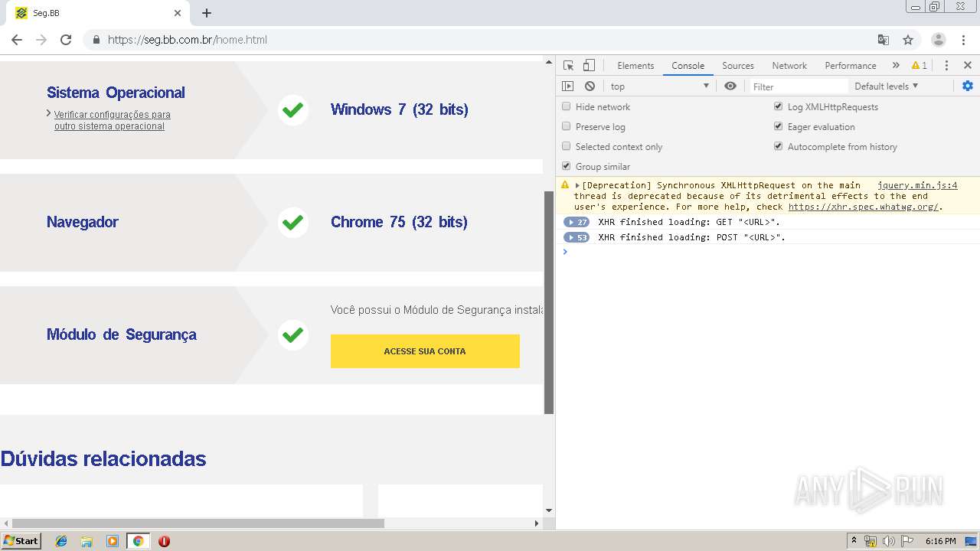Expand the 27 grouped GET XHR messages
980x551 pixels.
click(577, 222)
